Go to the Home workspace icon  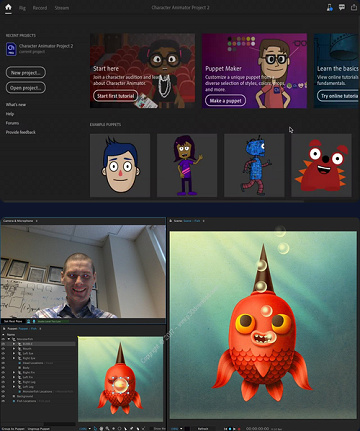pyautogui.click(x=8, y=7)
